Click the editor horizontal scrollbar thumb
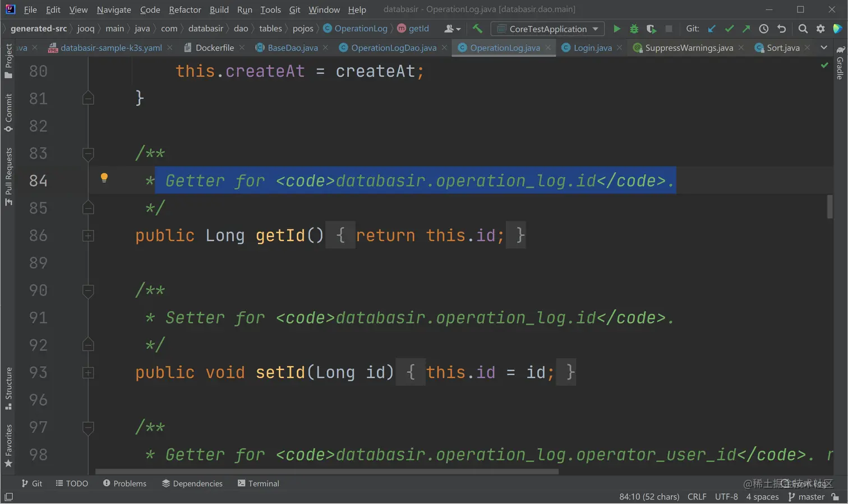Viewport: 848px width, 504px height. tap(327, 471)
